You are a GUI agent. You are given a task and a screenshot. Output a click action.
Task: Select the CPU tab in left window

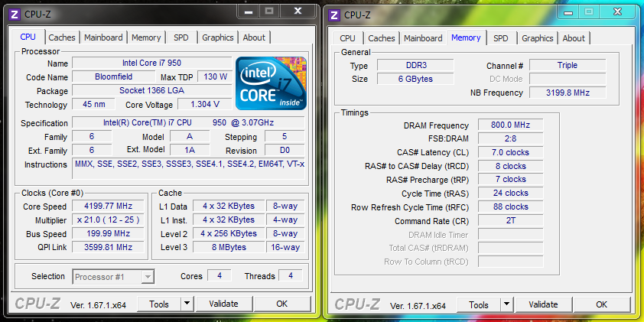point(28,37)
